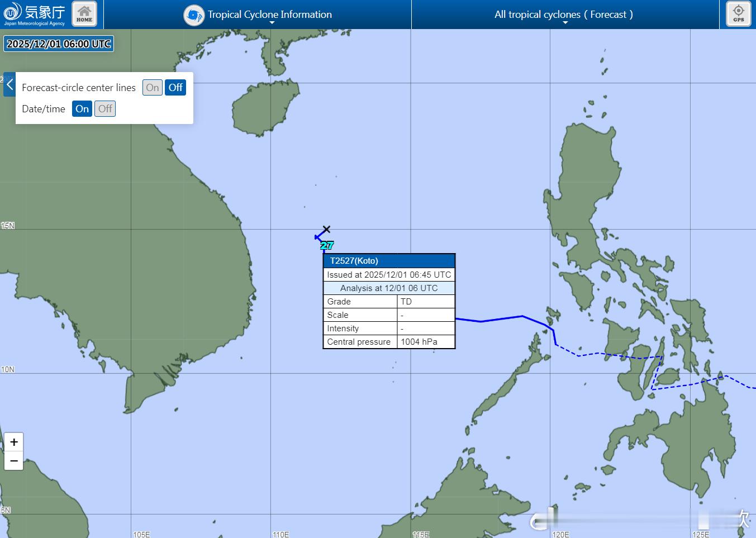Set Date/time display to Off

(105, 109)
